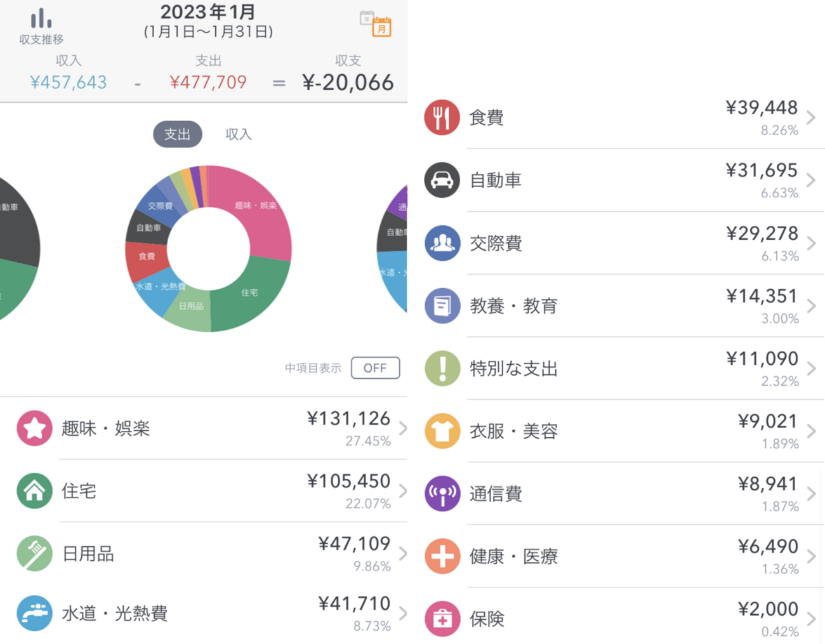The width and height of the screenshot is (825, 644).
Task: Toggle the 中項目表示 OFF switch
Action: click(375, 368)
